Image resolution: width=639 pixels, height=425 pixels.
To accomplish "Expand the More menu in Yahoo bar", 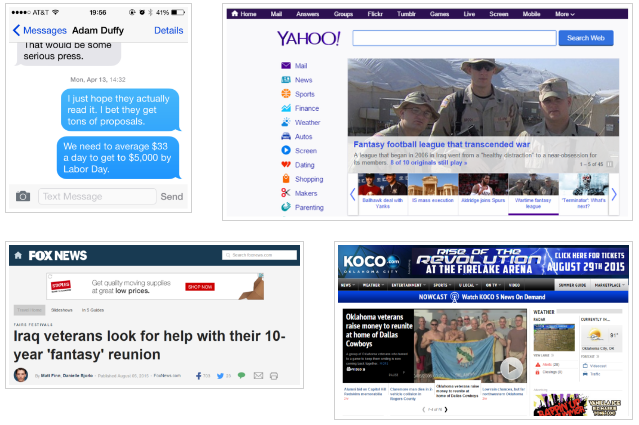I will [x=565, y=14].
